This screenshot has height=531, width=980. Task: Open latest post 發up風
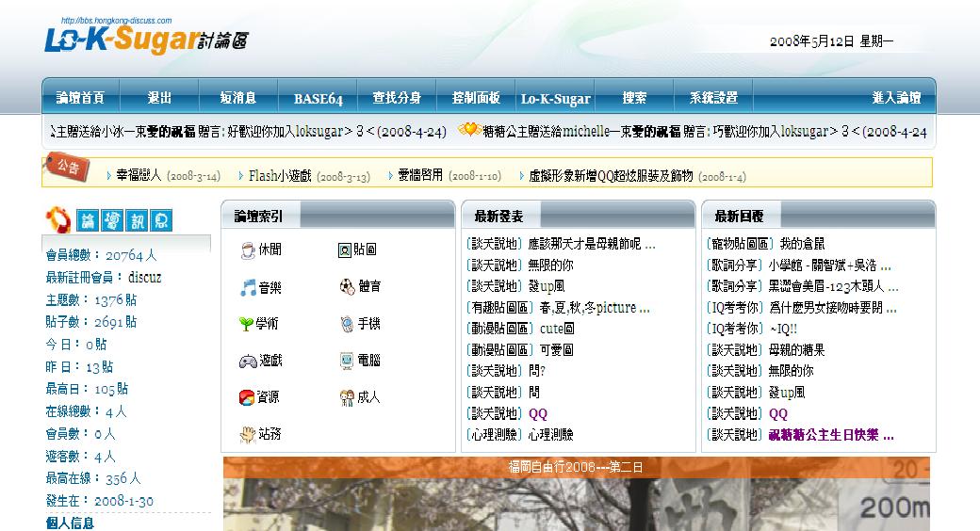(x=547, y=287)
